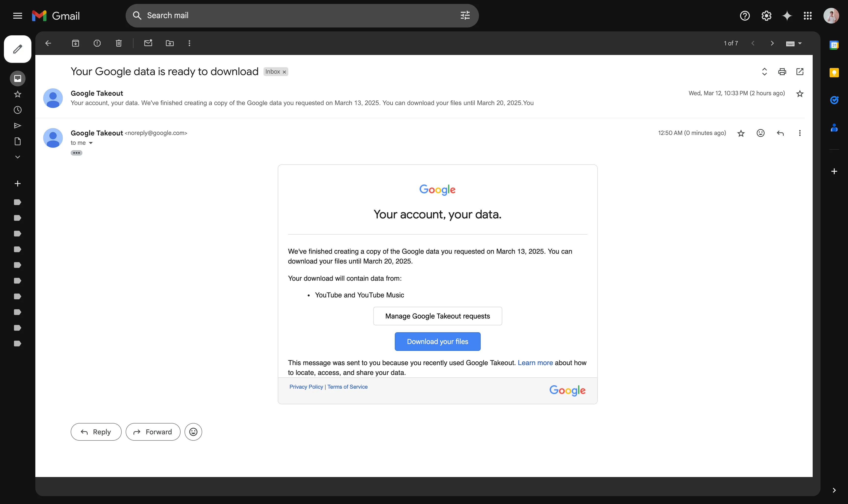Open More options for 12:50 AM message
This screenshot has height=504, width=848.
click(x=800, y=133)
